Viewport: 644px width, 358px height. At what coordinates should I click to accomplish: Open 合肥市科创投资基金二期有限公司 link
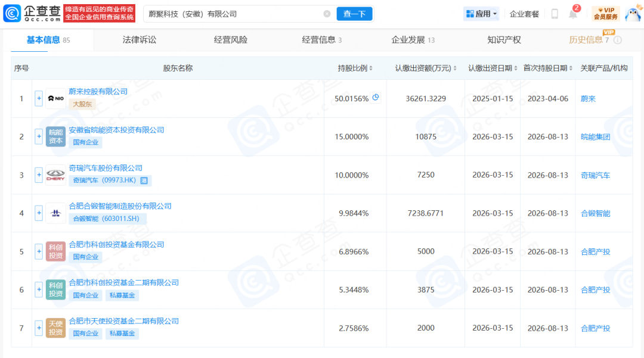coord(123,283)
